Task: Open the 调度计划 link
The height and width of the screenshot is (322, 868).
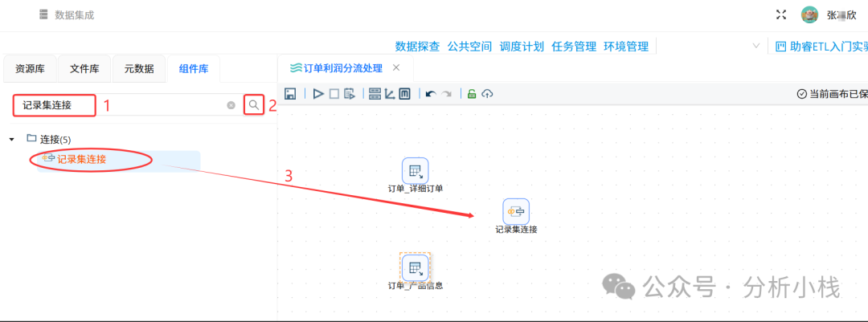Action: (x=522, y=47)
